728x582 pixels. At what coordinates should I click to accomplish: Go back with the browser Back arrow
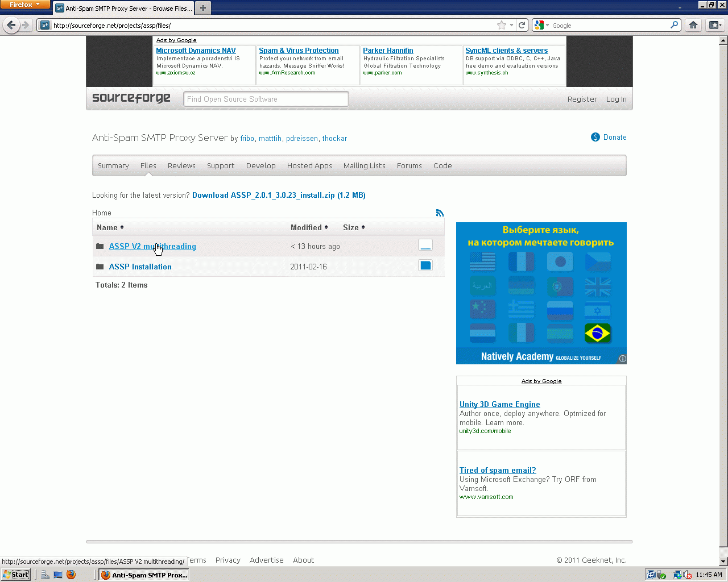coord(11,25)
